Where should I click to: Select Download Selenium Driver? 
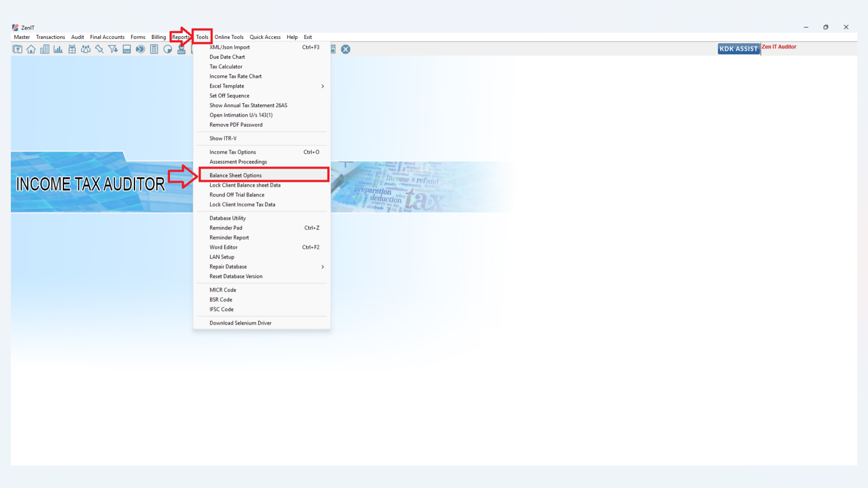pyautogui.click(x=262, y=323)
